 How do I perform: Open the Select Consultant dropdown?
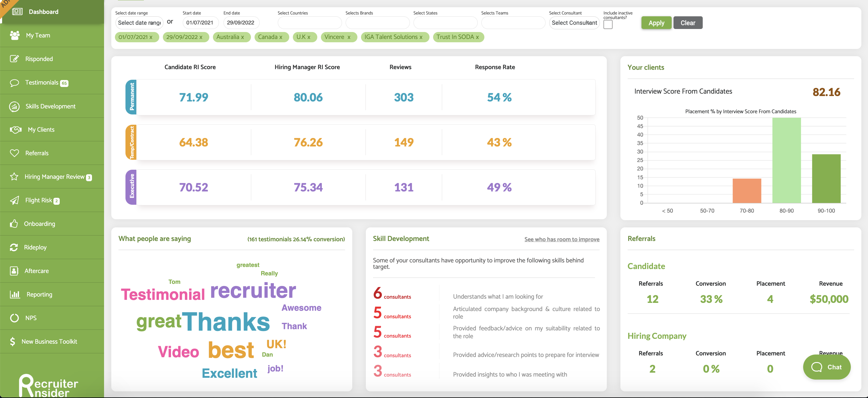574,23
